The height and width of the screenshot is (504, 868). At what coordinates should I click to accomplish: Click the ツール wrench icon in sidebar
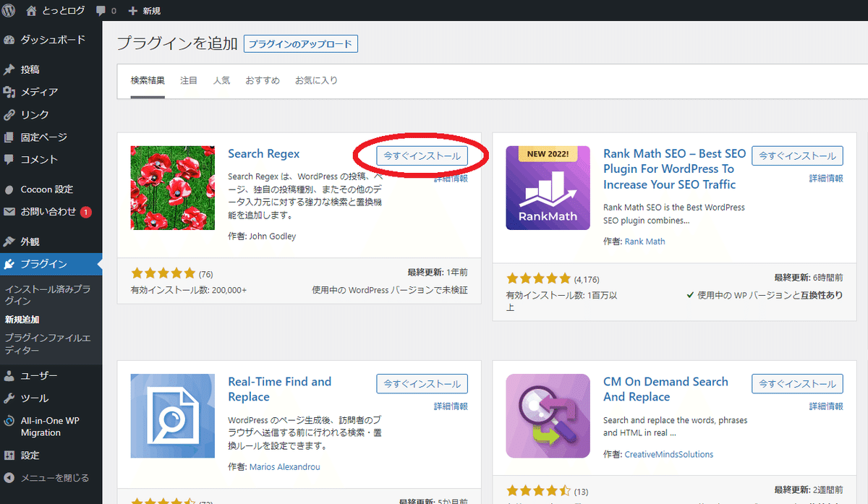[x=9, y=398]
